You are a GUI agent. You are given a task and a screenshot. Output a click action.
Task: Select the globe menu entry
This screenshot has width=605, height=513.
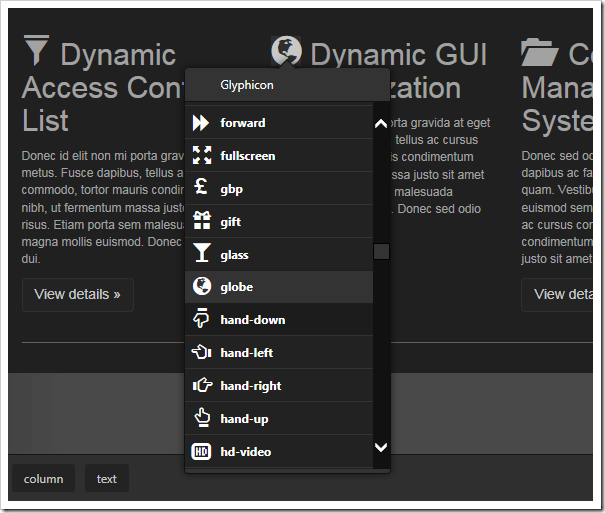236,287
